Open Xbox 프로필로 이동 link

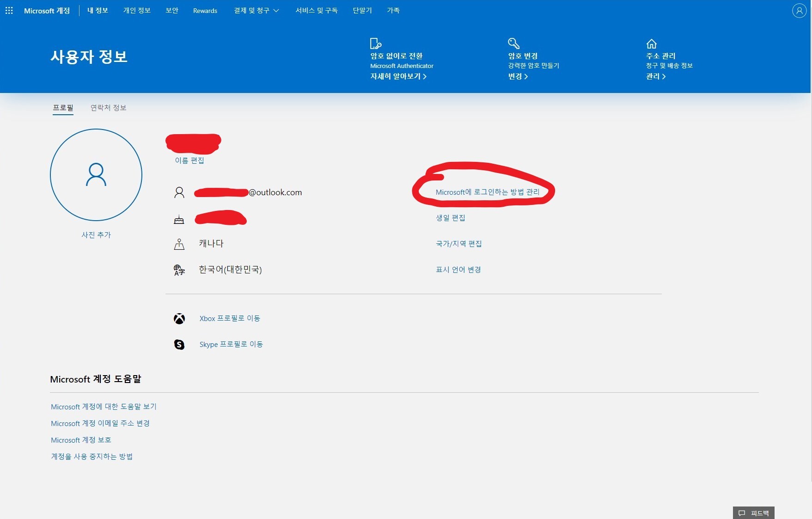click(230, 319)
